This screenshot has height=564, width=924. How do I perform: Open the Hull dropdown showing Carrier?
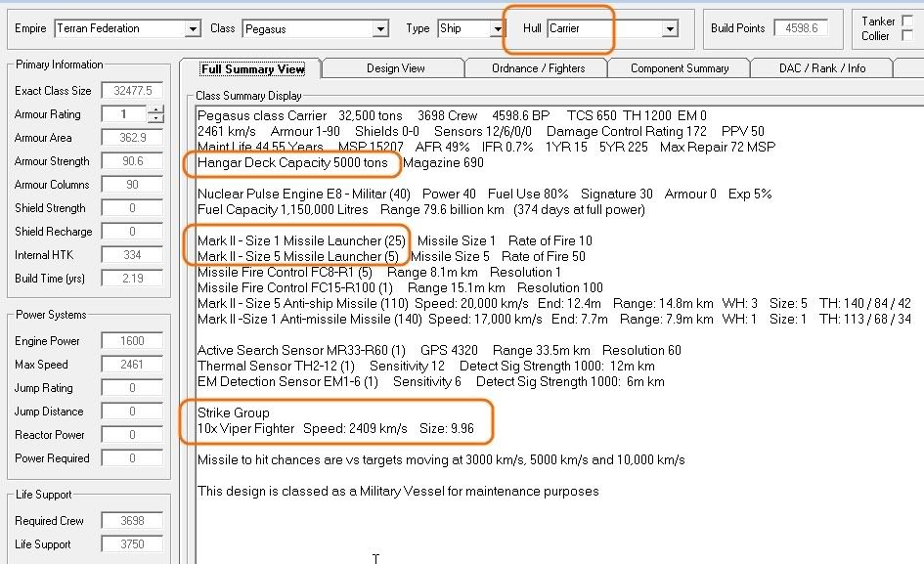(670, 28)
